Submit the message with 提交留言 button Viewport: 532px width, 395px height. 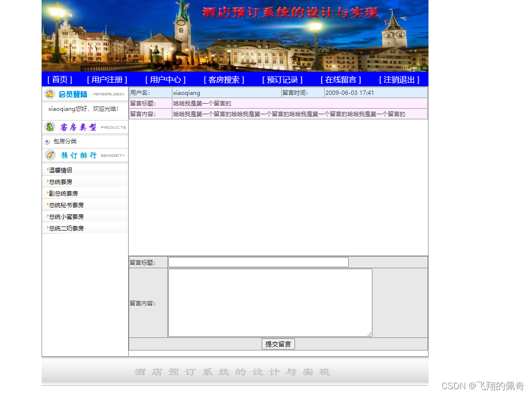[x=278, y=344]
